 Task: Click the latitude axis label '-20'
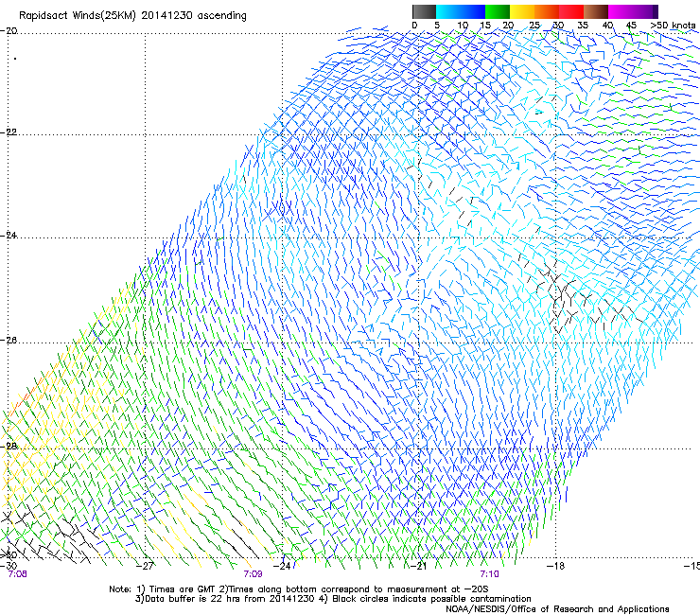[x=9, y=31]
